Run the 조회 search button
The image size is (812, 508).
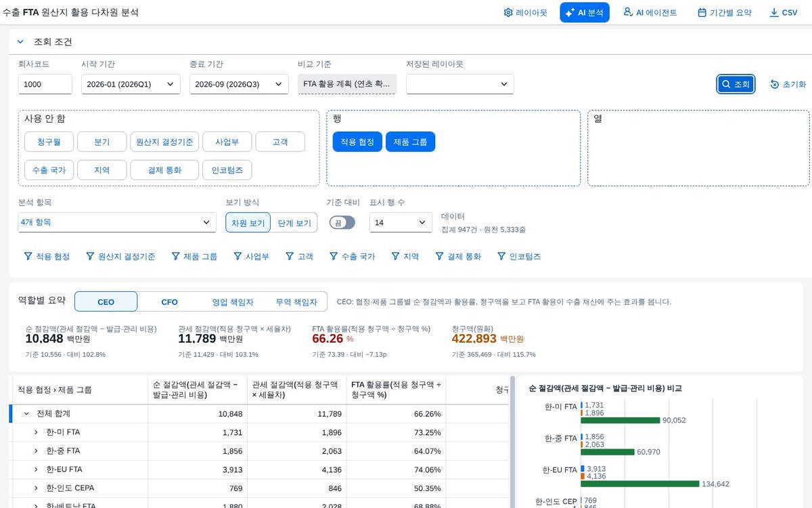[736, 84]
